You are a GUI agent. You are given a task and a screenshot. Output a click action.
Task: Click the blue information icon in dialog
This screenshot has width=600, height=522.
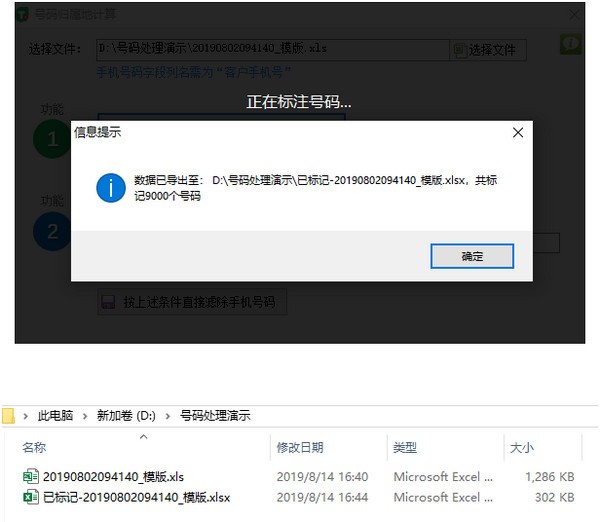pyautogui.click(x=110, y=187)
